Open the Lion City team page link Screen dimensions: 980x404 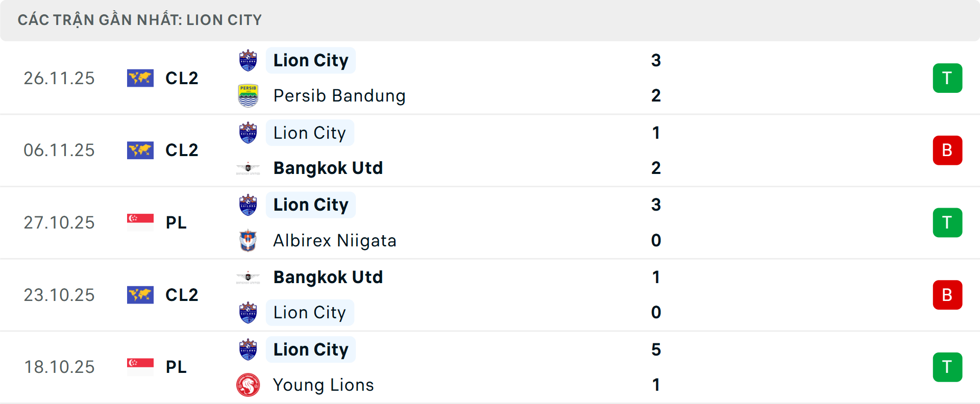click(311, 60)
